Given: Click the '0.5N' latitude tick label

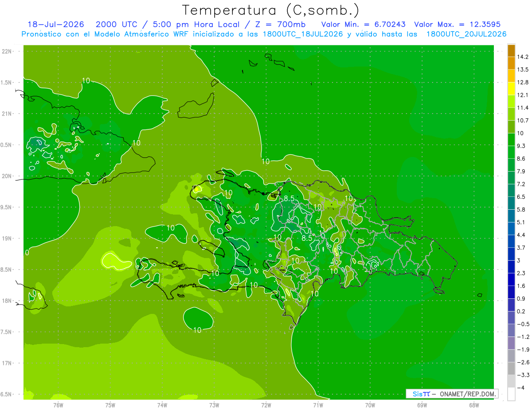Looking at the screenshot, I should (x=7, y=145).
